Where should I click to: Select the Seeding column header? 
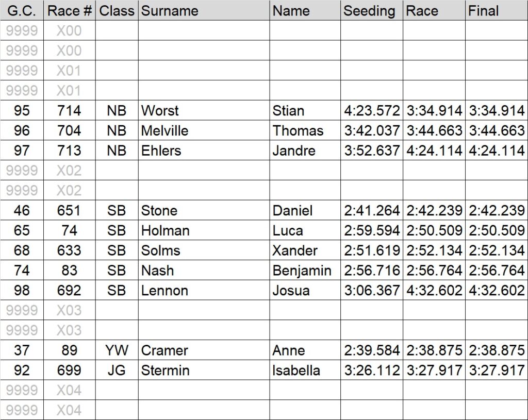pos(371,10)
